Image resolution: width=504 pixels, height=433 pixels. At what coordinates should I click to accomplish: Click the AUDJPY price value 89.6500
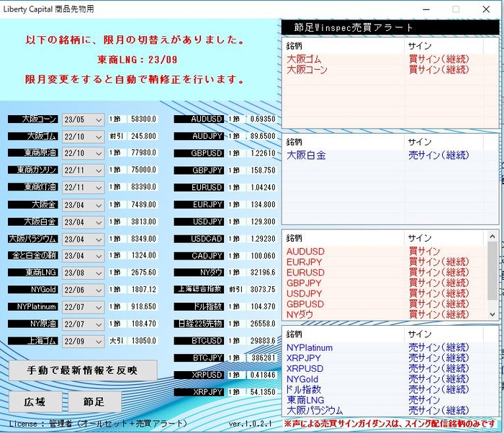[263, 136]
